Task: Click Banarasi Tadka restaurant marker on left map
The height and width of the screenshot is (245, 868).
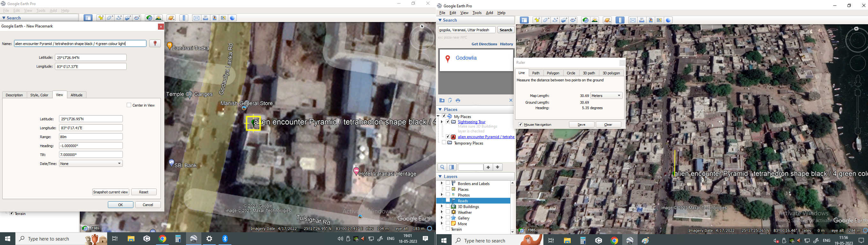Action: 170,46
